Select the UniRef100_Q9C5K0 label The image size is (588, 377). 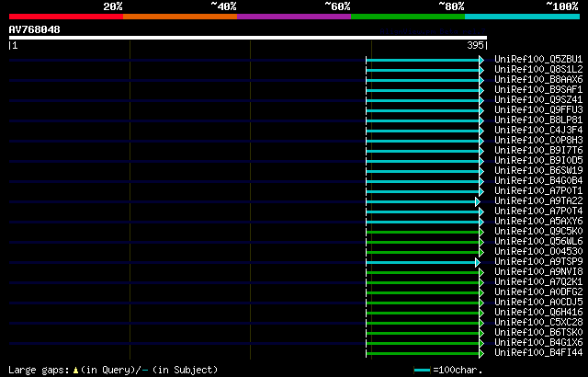coord(538,232)
